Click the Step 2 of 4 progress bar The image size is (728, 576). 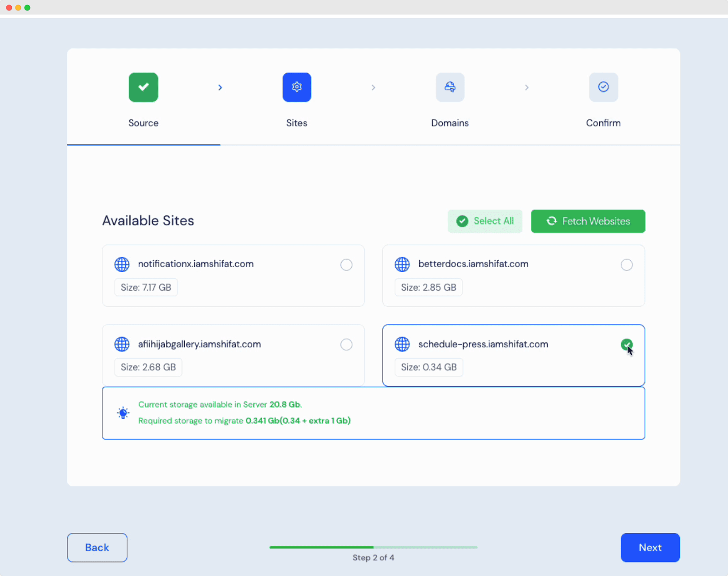pyautogui.click(x=373, y=547)
